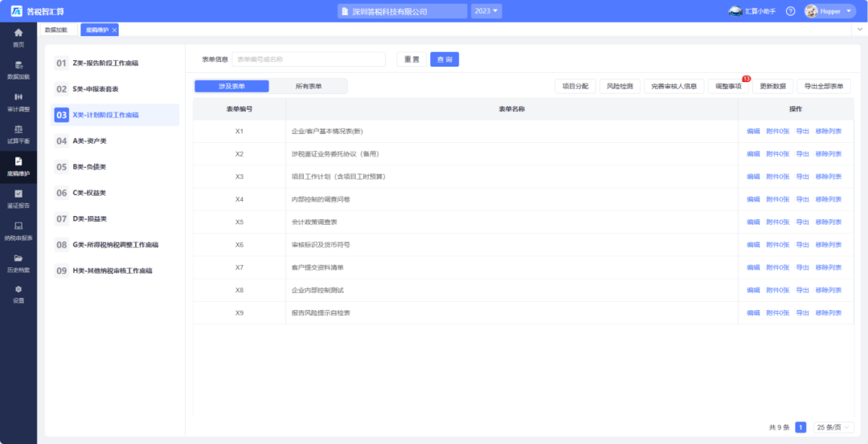Click 编辑 for row X5
868x444 pixels.
pos(753,222)
